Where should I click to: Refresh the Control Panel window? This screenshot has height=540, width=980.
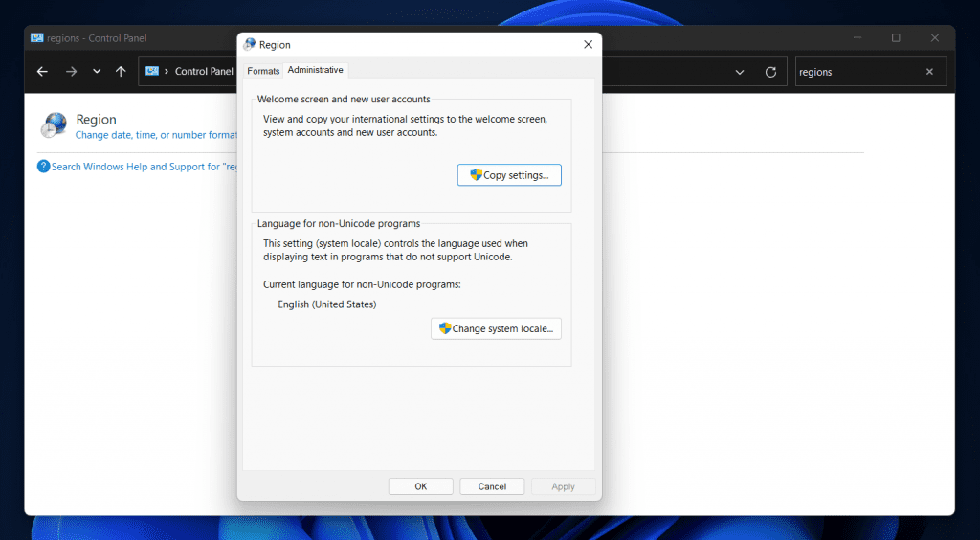coord(770,72)
